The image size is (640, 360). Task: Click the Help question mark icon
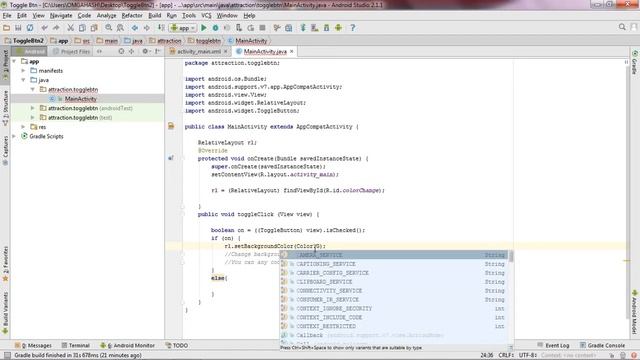coord(353,28)
